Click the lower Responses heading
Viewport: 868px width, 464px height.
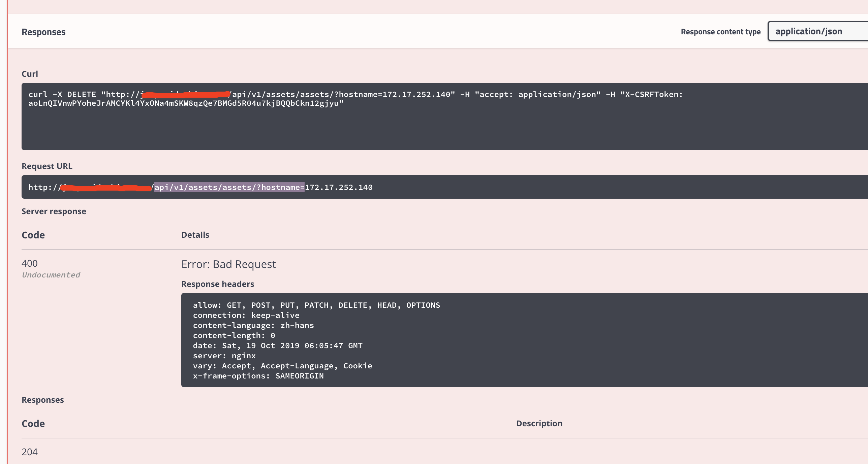click(43, 400)
